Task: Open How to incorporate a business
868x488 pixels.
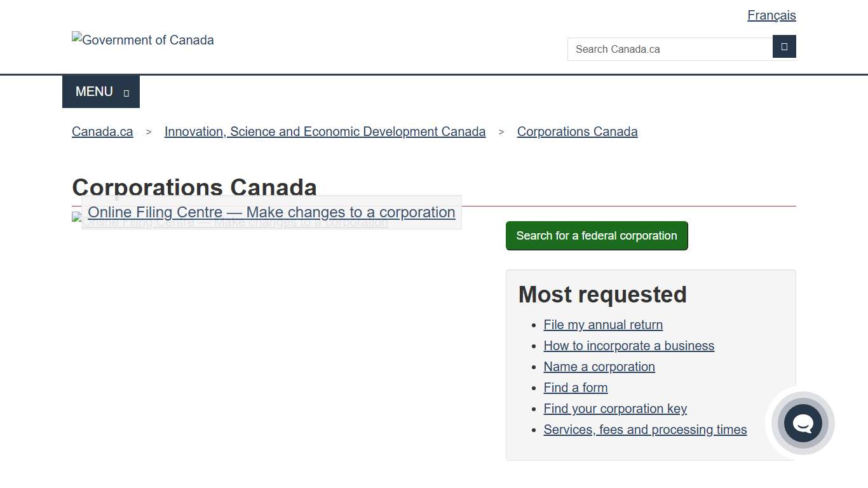Action: click(628, 346)
